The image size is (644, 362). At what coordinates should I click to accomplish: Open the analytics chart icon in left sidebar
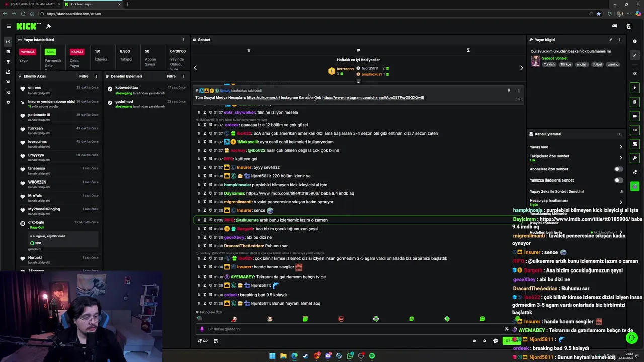click(8, 52)
